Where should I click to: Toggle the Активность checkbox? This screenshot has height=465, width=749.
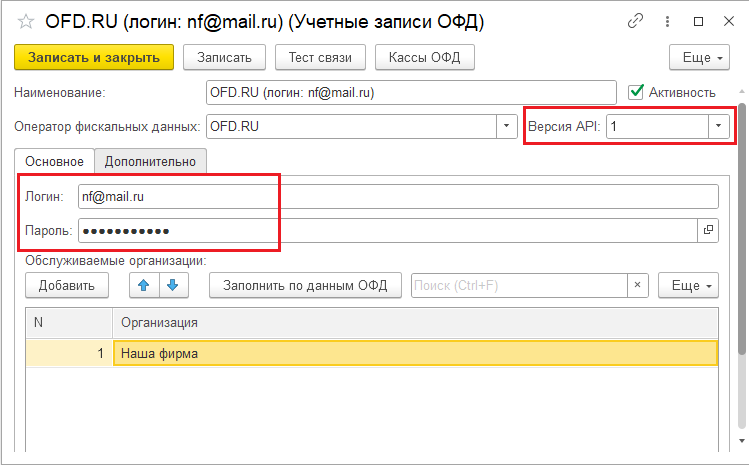[635, 92]
